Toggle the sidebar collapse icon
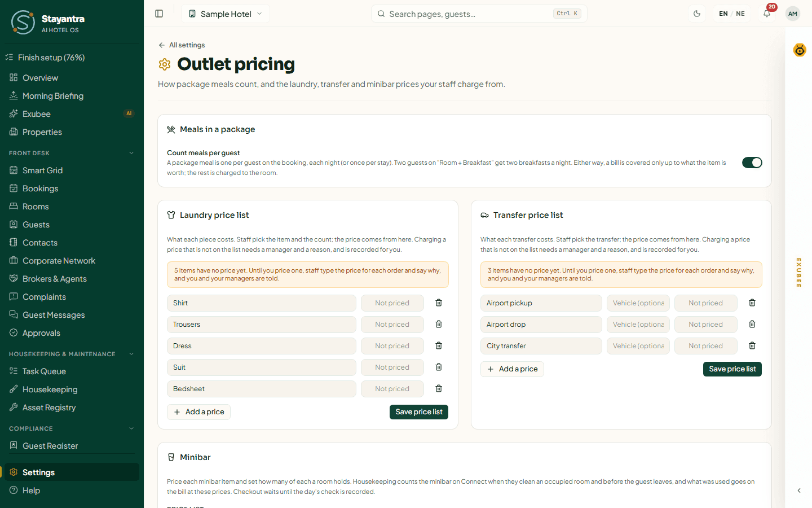The height and width of the screenshot is (508, 812). point(159,14)
